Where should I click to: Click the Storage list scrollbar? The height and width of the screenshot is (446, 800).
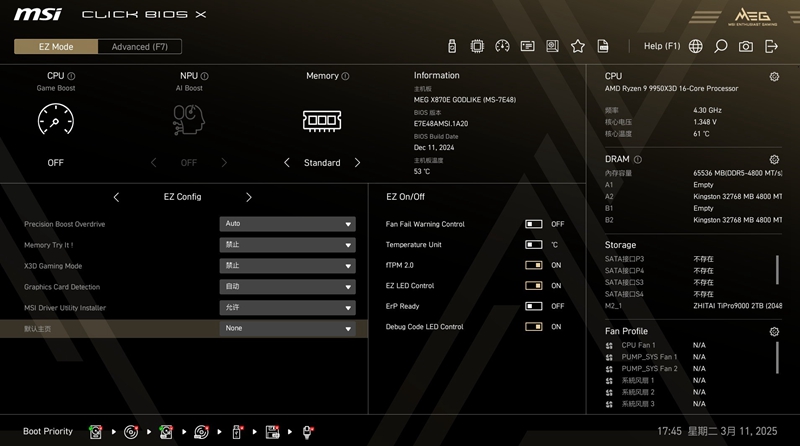[x=777, y=270]
